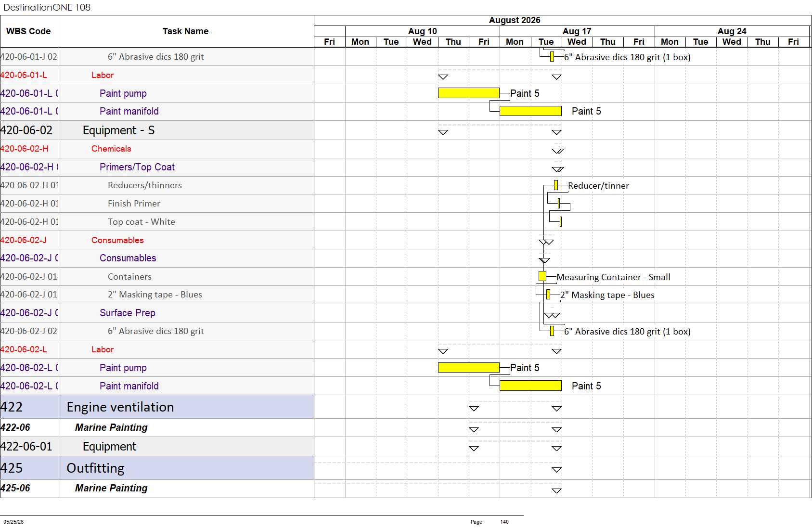The height and width of the screenshot is (528, 812).
Task: Click the WBS Code column header
Action: pyautogui.click(x=29, y=31)
